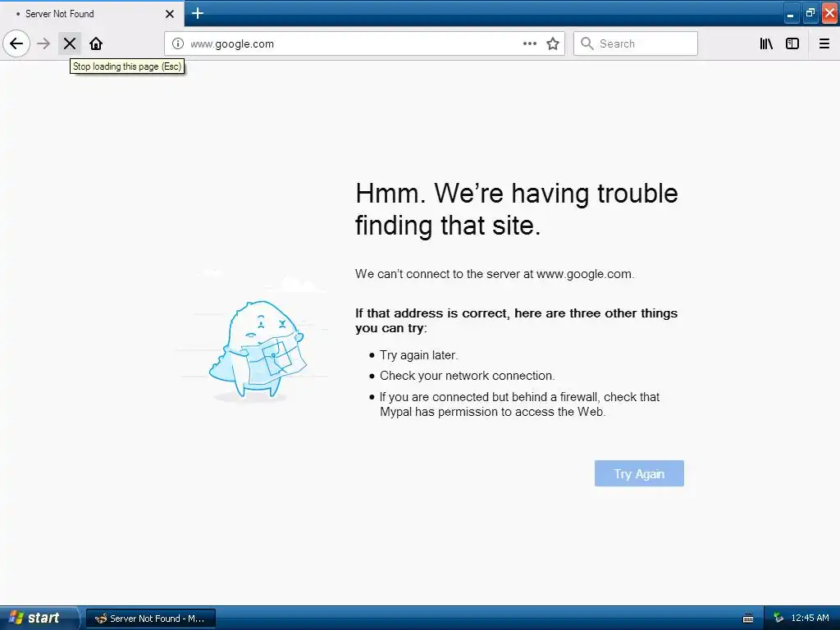Go back using the back arrow button
This screenshot has height=630, width=840.
[16, 43]
